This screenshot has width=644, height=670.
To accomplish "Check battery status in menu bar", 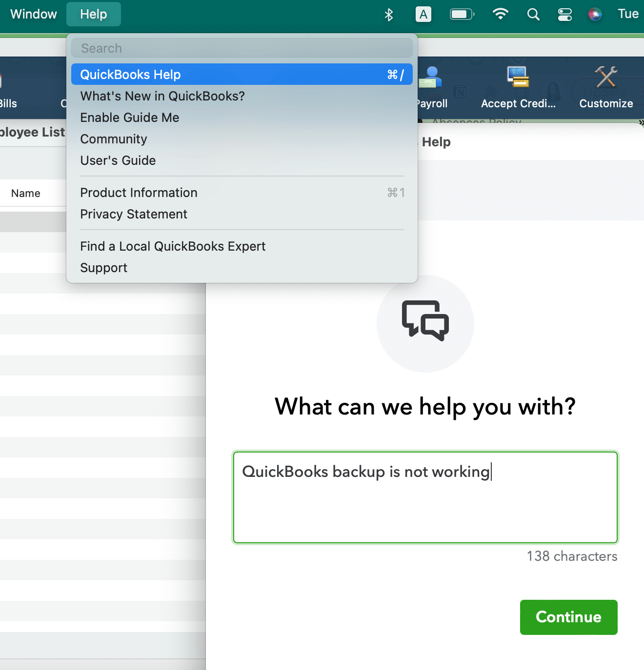I will point(462,14).
